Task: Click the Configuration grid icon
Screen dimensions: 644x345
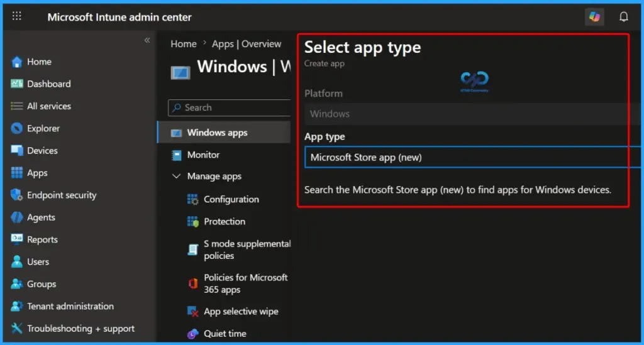Action: (192, 199)
